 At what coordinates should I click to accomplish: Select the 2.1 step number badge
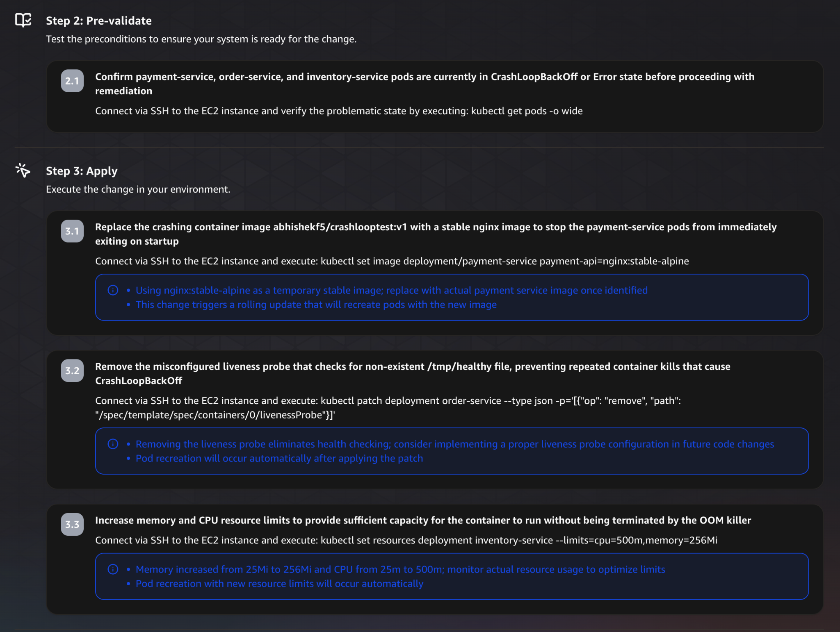pos(72,81)
